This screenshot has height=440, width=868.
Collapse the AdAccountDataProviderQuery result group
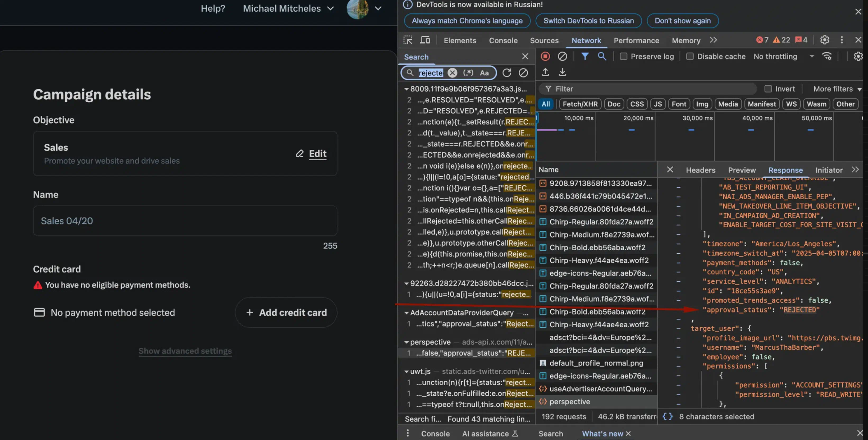(x=406, y=313)
